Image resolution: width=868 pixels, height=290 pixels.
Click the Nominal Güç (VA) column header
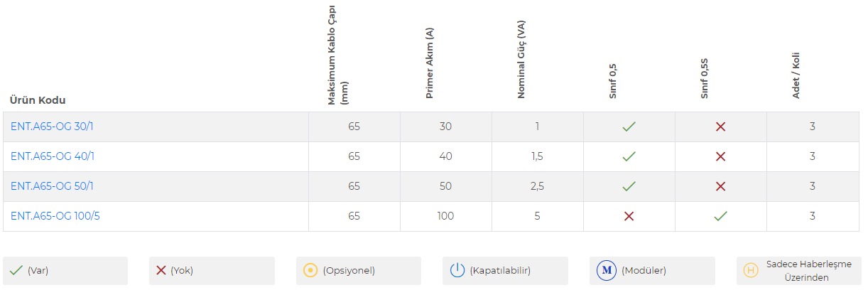tap(521, 59)
